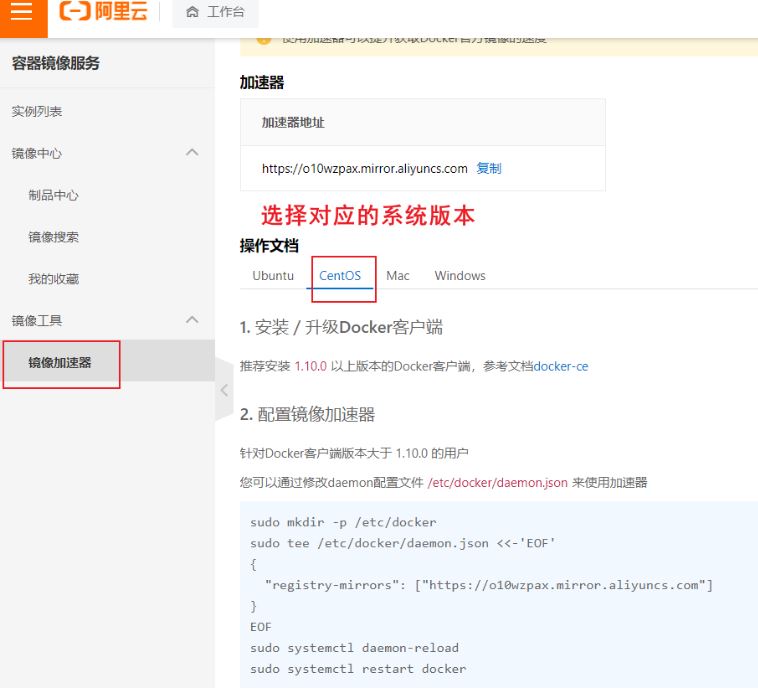Viewport: 758px width, 690px height.
Task: Click the accelerator URL https://o10wzpax.mirror.aliyuncs.com
Action: tap(364, 168)
